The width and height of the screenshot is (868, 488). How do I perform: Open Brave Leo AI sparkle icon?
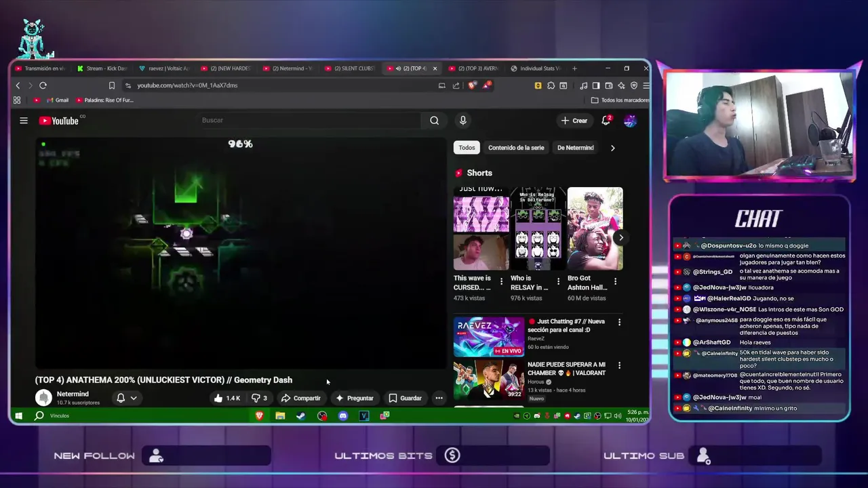point(621,85)
